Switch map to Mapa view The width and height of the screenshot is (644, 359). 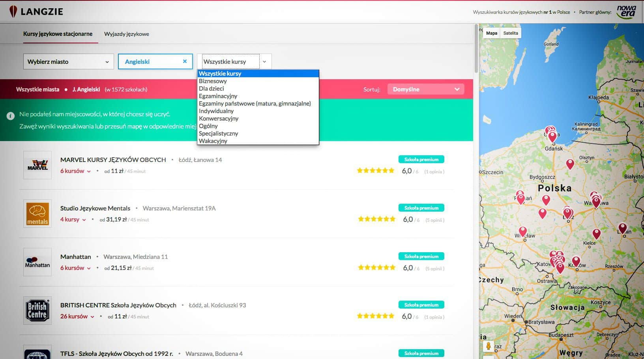[492, 33]
